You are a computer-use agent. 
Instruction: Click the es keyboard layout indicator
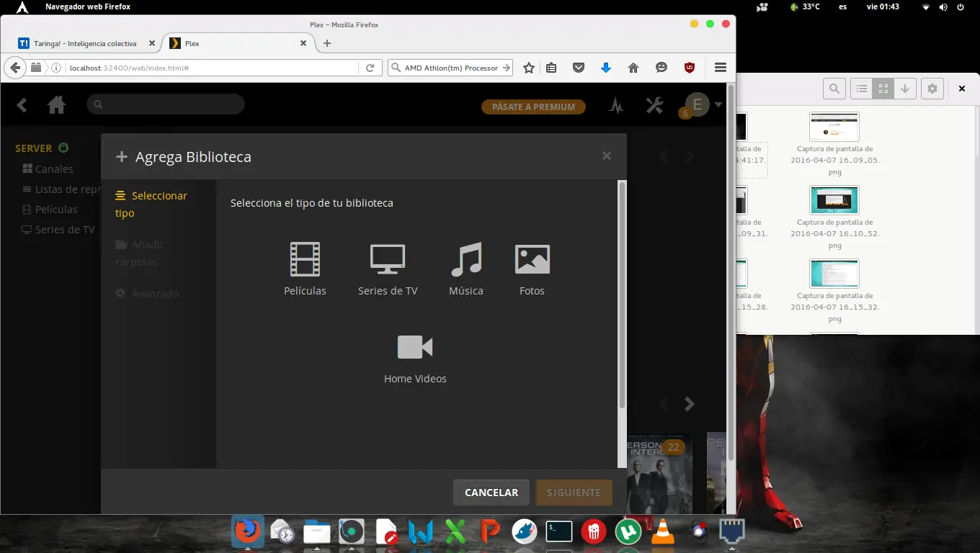843,6
